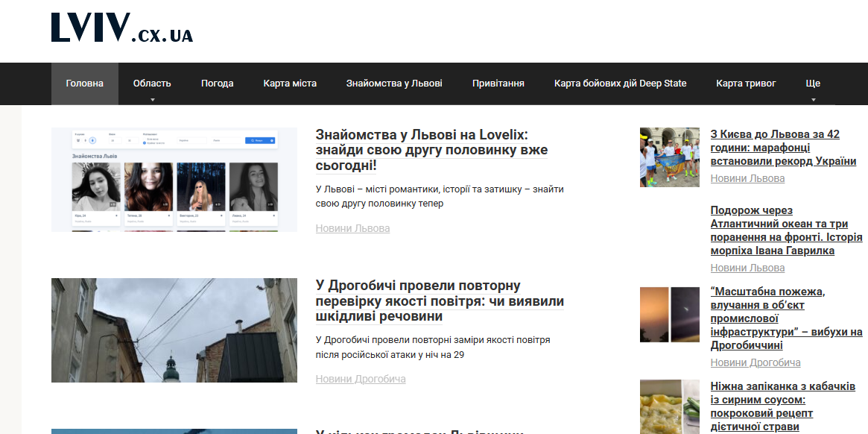Open the LVIV.cx.ua site logo
868x434 pixels.
pyautogui.click(x=121, y=28)
